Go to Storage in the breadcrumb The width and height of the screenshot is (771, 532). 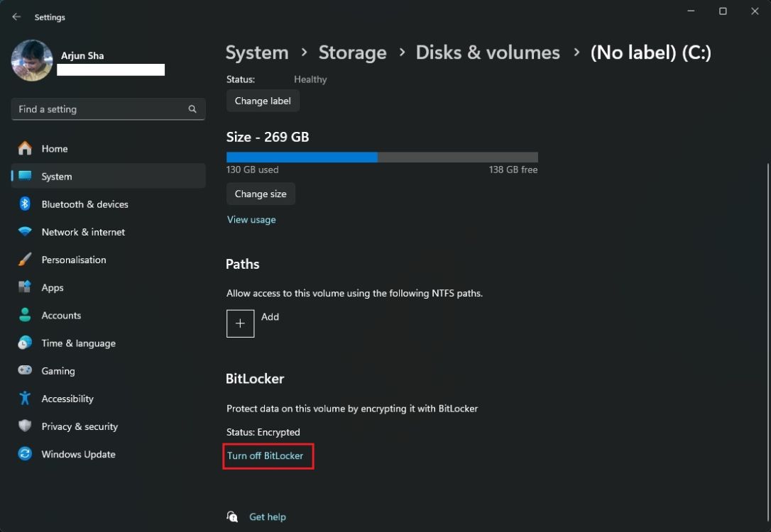[x=352, y=52]
